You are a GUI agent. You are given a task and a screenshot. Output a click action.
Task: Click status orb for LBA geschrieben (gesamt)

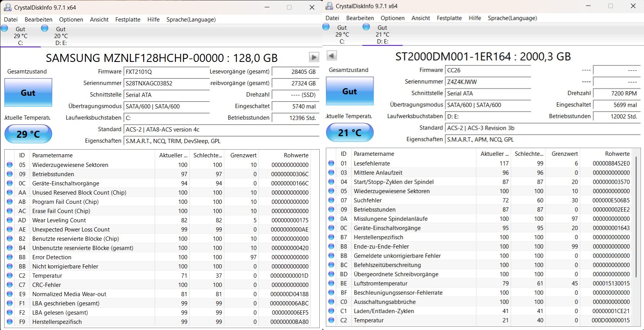(10, 303)
